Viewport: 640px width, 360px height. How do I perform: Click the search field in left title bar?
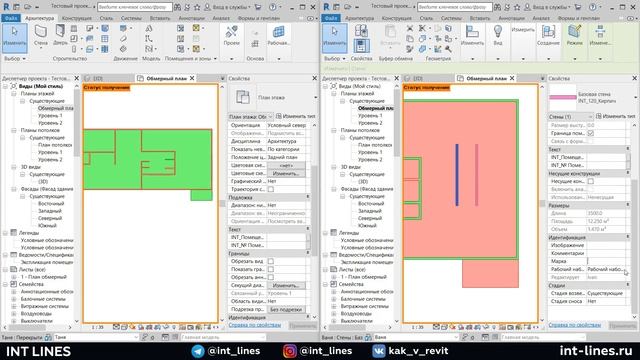coord(135,7)
